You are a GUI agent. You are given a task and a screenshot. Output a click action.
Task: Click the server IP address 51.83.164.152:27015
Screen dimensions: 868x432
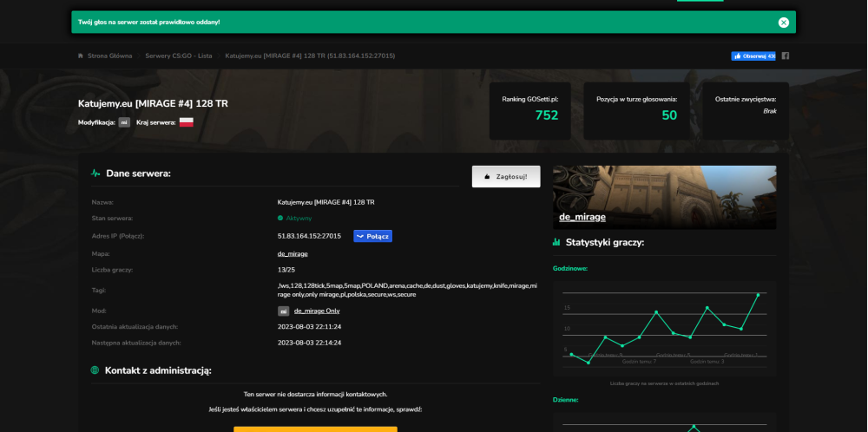[x=309, y=236]
